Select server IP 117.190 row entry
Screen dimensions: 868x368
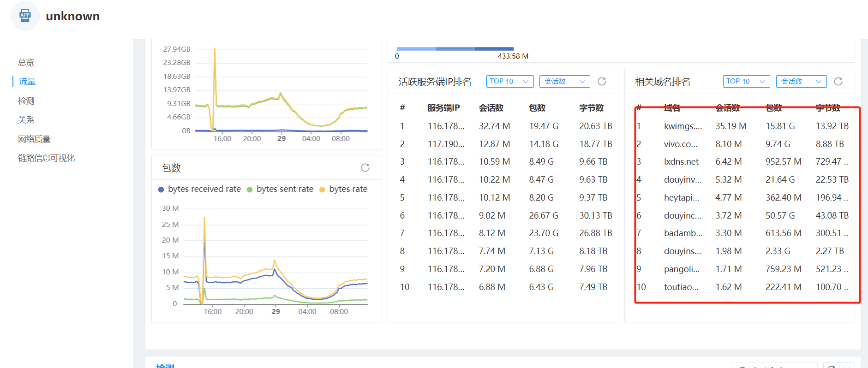pyautogui.click(x=446, y=144)
